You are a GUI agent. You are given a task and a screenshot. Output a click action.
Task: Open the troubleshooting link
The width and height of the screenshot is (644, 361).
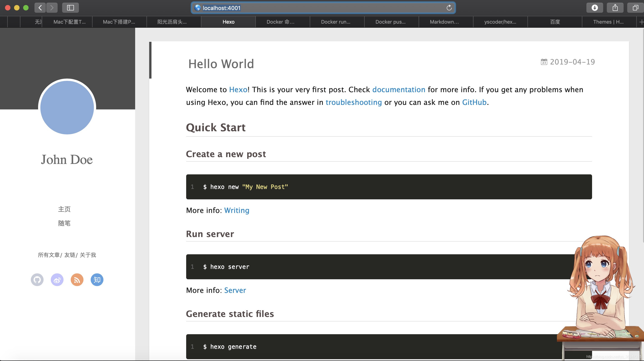click(354, 102)
